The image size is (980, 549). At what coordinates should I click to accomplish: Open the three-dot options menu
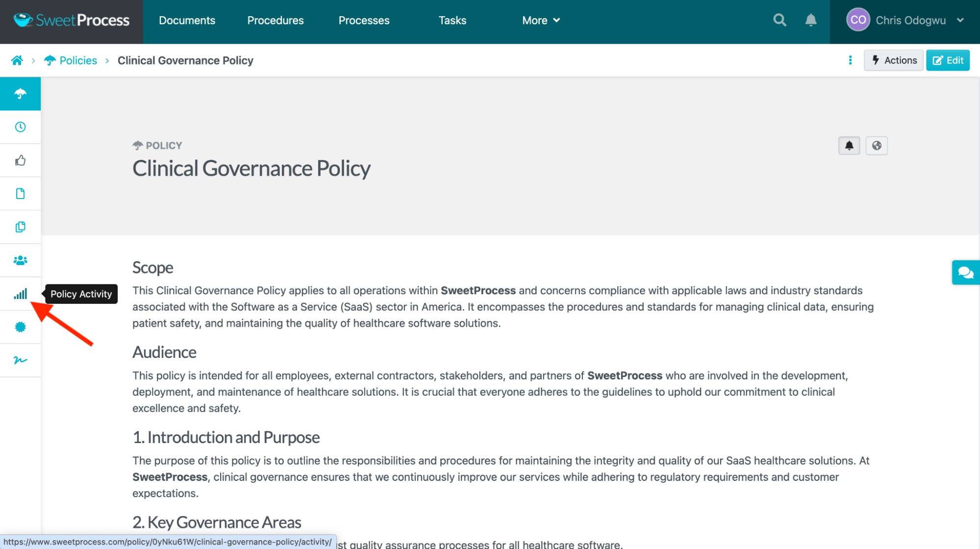(850, 60)
